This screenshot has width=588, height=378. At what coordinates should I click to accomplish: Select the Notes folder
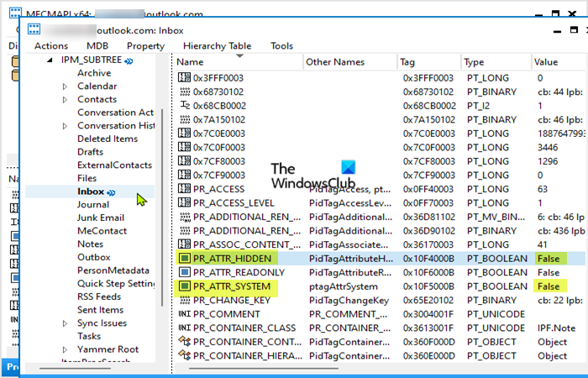click(91, 244)
